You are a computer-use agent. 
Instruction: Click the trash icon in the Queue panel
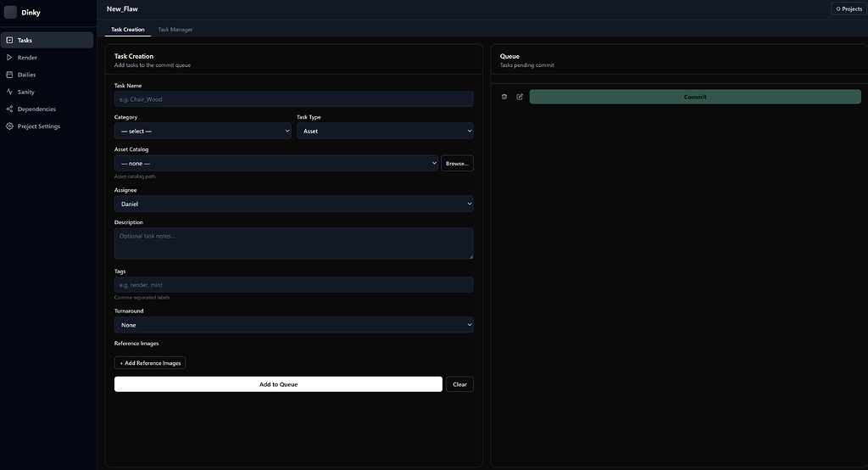(504, 97)
